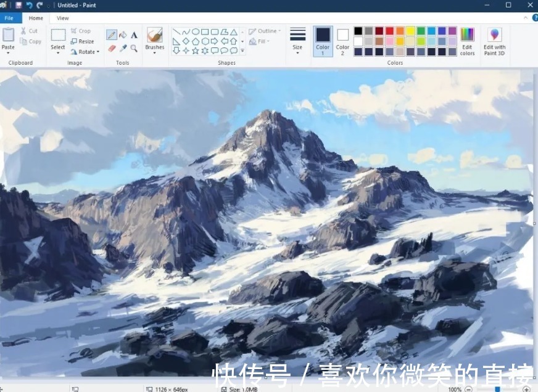Image resolution: width=538 pixels, height=392 pixels.
Task: Select the Pencil tool
Action: [112, 34]
